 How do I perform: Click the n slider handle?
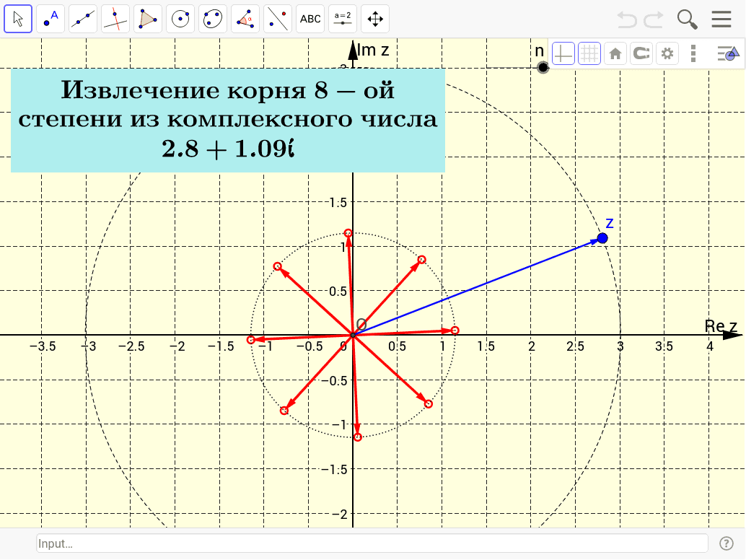pyautogui.click(x=543, y=68)
